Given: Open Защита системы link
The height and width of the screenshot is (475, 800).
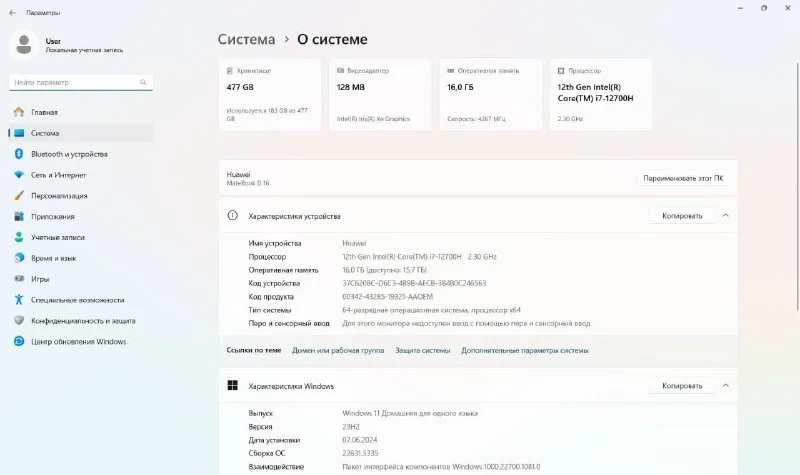Looking at the screenshot, I should [422, 351].
